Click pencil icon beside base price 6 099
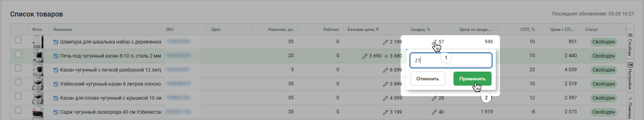This screenshot has width=644, height=120. pos(385,70)
